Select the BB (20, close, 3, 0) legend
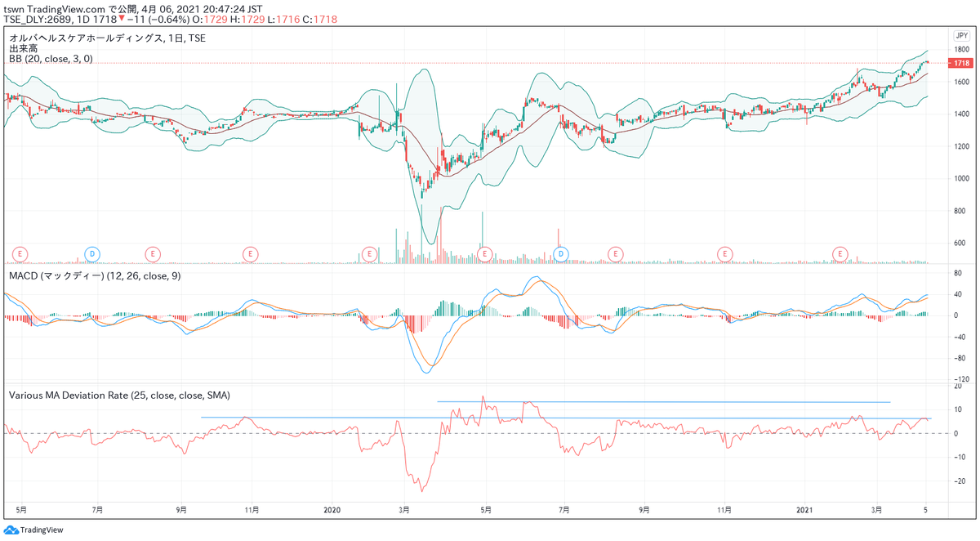 tap(51, 59)
